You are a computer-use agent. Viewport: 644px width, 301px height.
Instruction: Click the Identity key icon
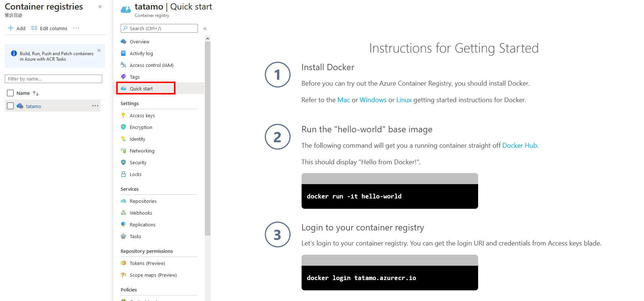124,139
